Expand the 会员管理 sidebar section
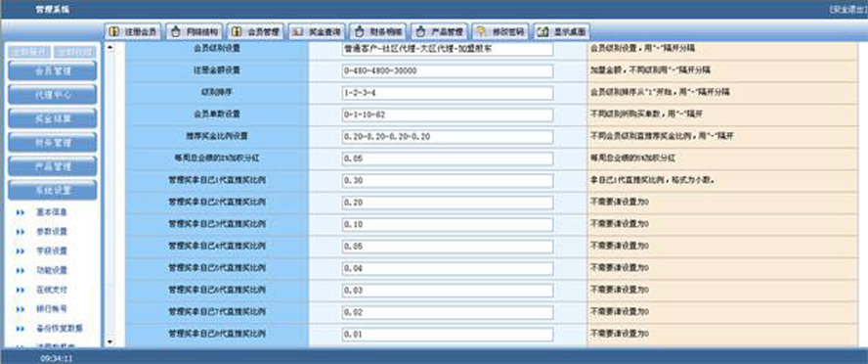The width and height of the screenshot is (868, 364). click(x=53, y=70)
